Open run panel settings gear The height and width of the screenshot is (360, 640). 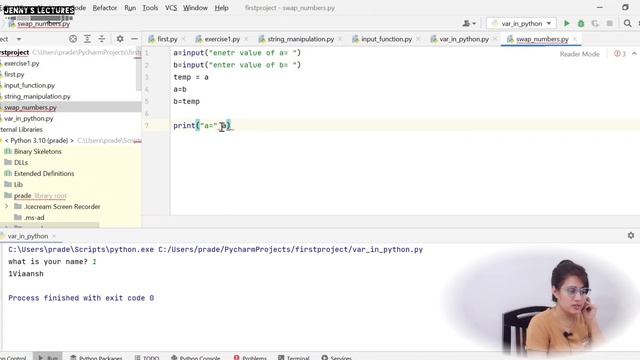pos(631,236)
